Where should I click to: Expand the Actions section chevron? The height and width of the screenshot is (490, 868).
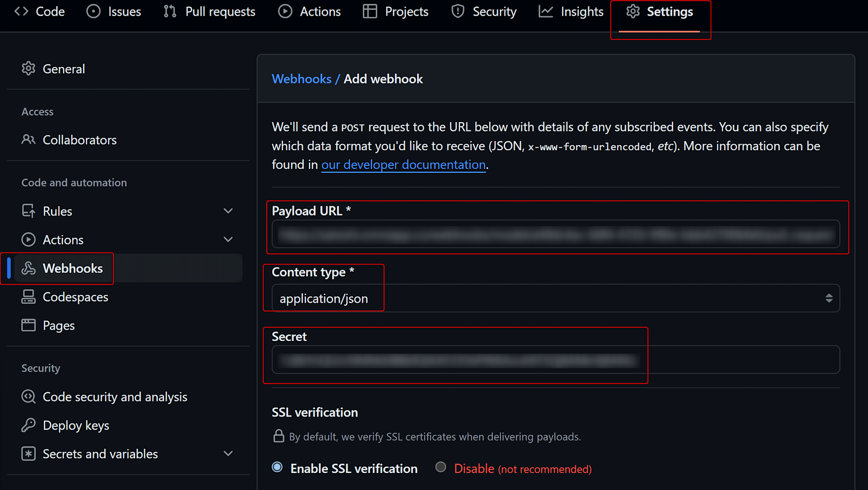(x=229, y=239)
